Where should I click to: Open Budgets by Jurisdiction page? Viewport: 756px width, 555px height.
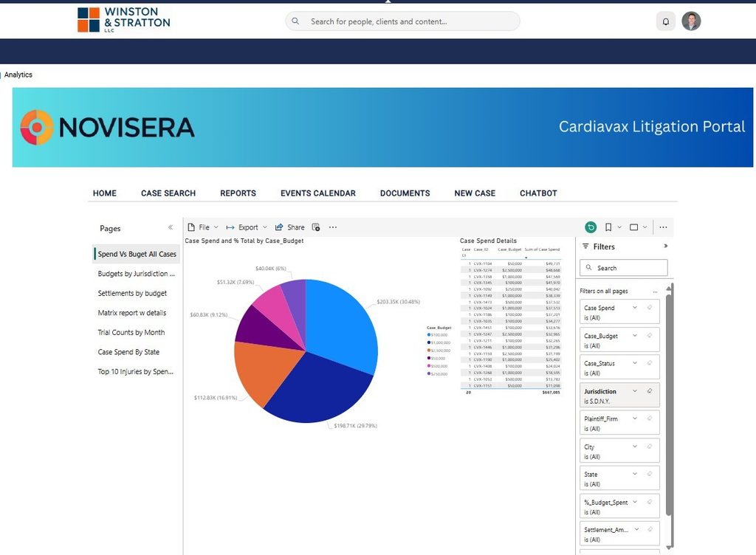tap(136, 274)
